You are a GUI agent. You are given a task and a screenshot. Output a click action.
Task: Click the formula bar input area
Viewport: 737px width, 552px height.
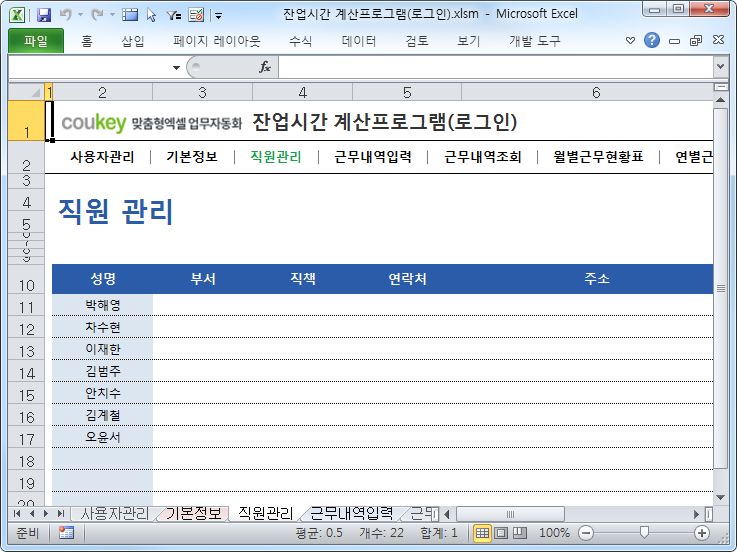tap(496, 68)
